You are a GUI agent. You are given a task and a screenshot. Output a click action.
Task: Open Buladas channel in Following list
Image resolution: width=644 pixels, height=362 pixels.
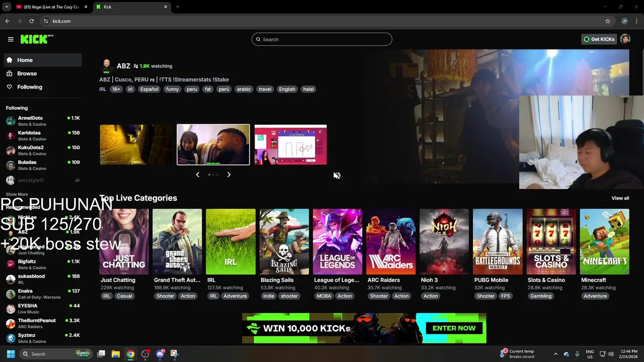[43, 165]
